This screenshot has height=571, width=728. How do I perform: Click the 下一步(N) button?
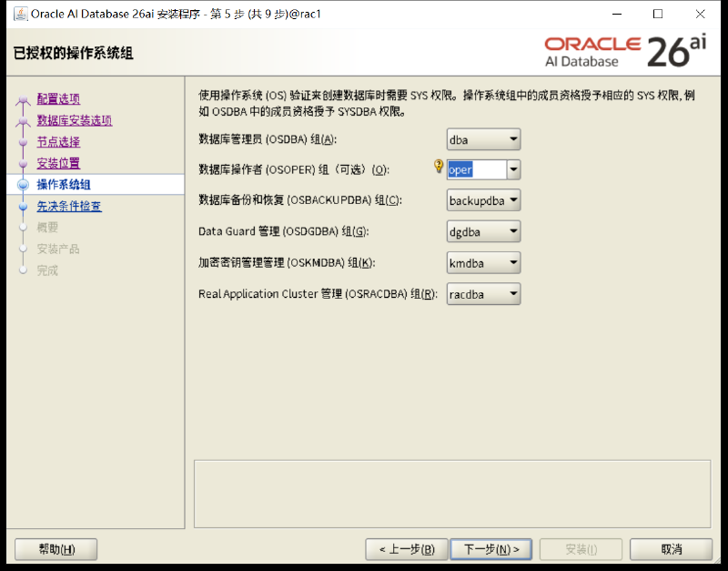tap(491, 550)
